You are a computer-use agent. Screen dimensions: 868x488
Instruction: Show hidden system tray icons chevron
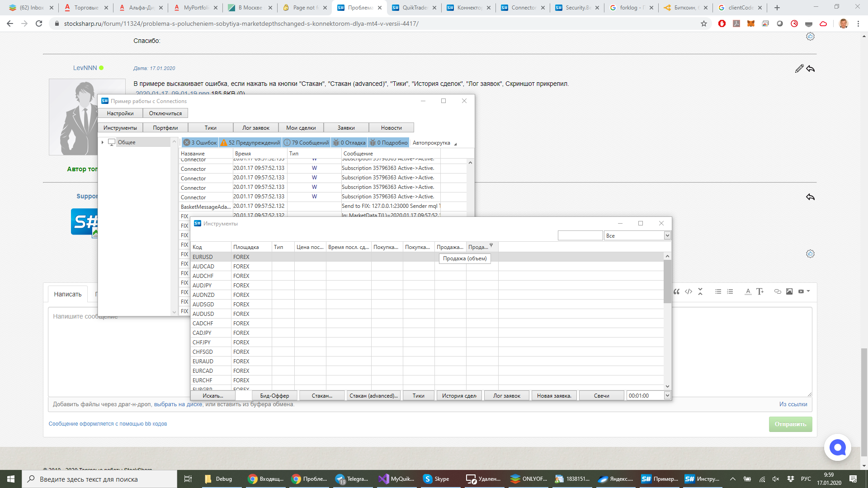pyautogui.click(x=733, y=479)
